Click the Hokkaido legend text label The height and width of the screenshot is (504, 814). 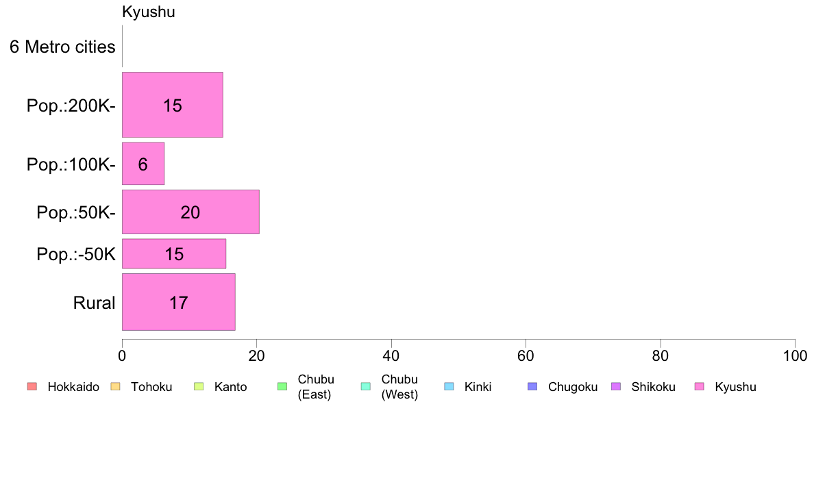click(73, 387)
